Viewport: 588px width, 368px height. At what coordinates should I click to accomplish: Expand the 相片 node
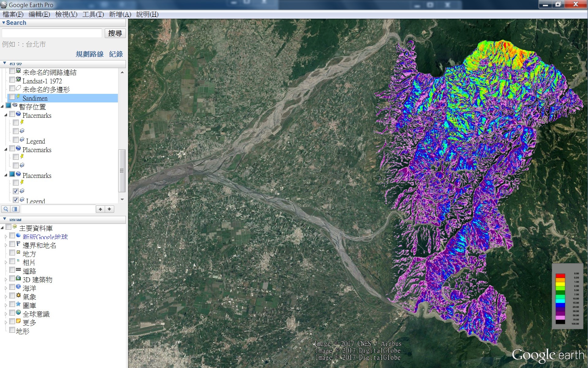pyautogui.click(x=6, y=263)
